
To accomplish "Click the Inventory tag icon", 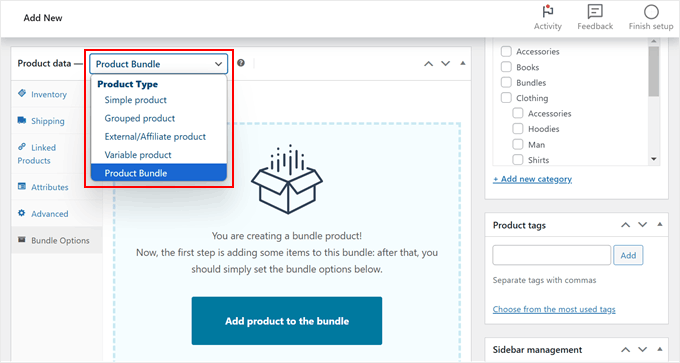I will click(22, 93).
